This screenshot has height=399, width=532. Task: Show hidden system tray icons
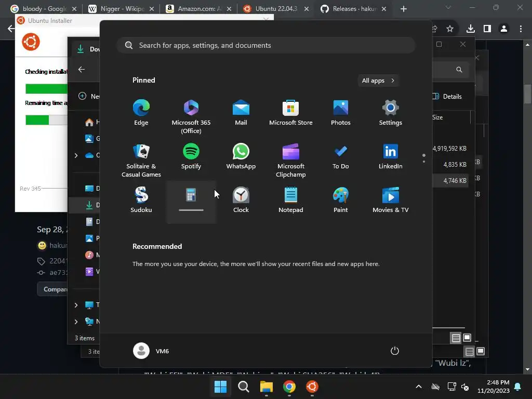pos(419,387)
